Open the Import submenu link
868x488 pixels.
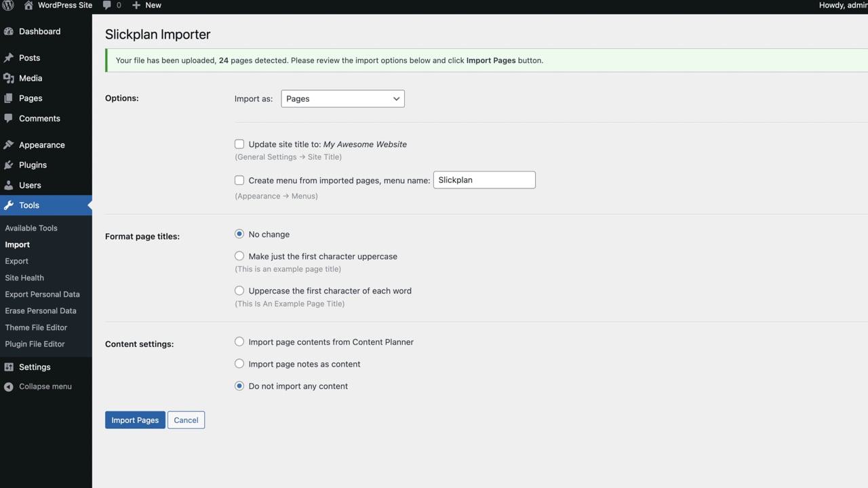pos(18,245)
